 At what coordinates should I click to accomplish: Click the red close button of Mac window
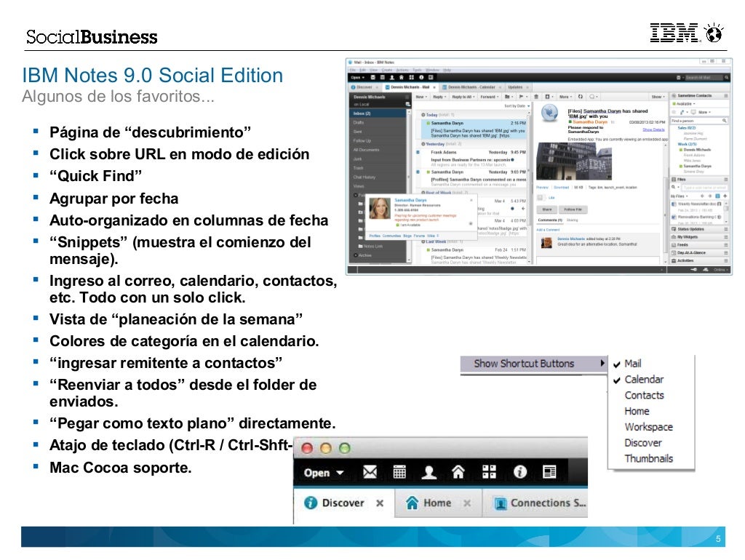tap(308, 448)
